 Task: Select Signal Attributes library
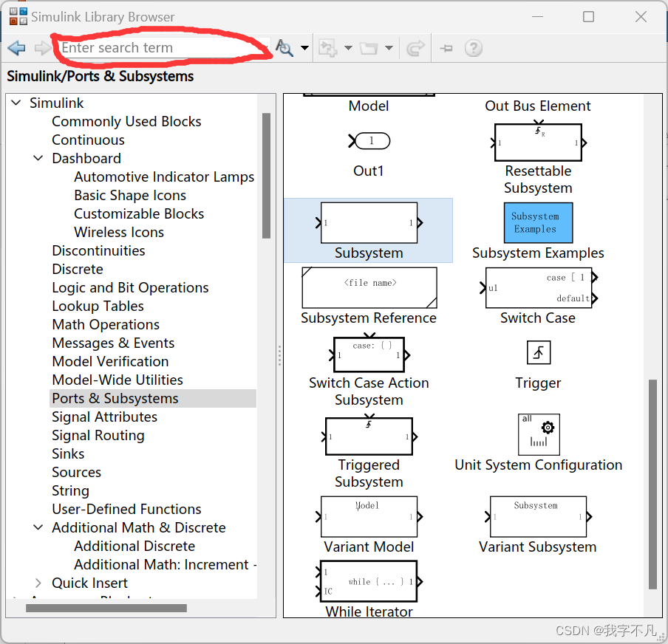pos(104,417)
